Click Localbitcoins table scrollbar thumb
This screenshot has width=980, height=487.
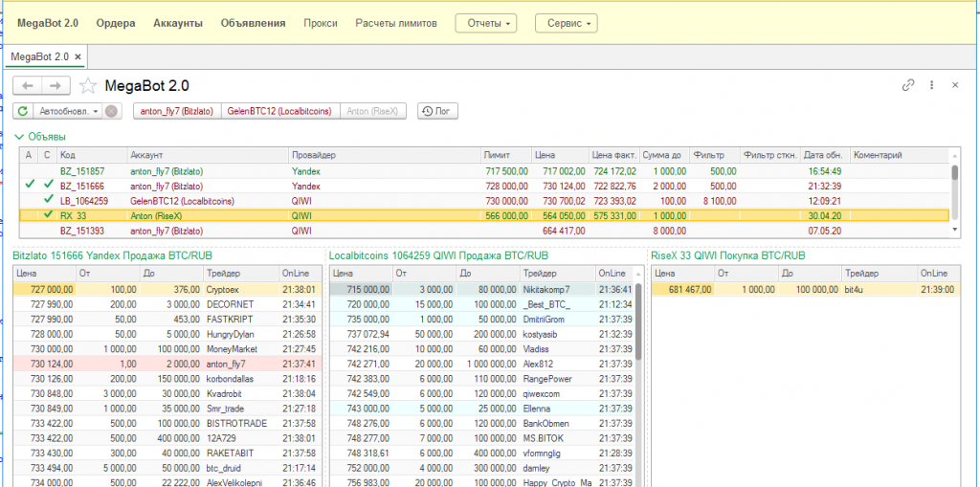pyautogui.click(x=638, y=322)
